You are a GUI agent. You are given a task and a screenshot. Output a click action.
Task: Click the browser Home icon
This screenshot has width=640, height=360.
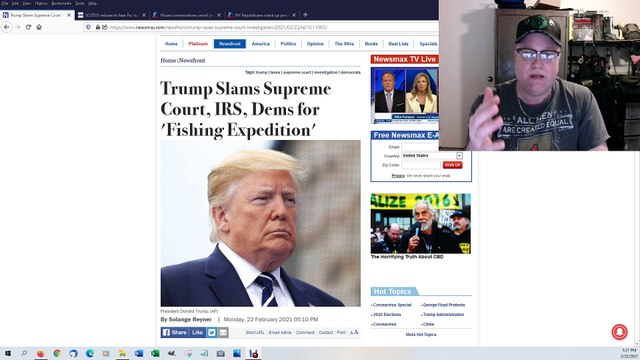tap(39, 27)
